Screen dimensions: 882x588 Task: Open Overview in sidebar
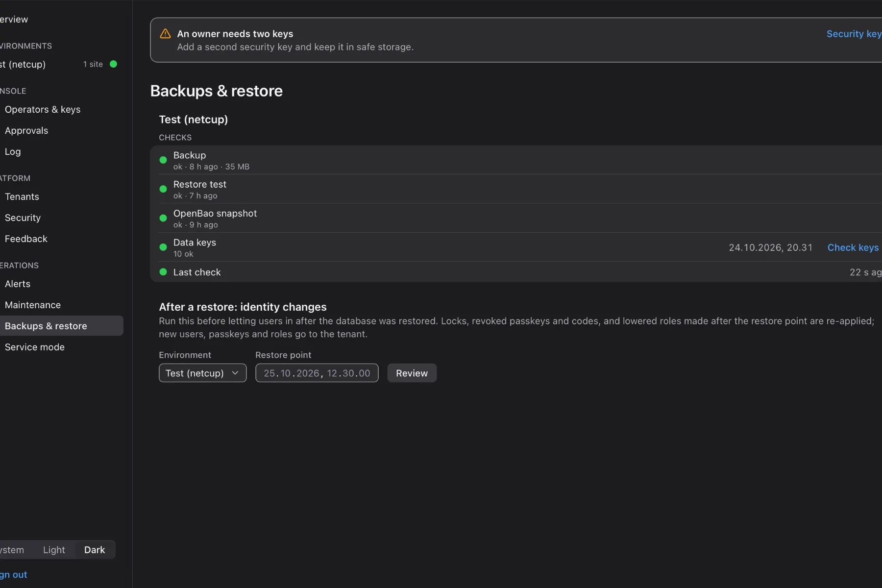[14, 19]
